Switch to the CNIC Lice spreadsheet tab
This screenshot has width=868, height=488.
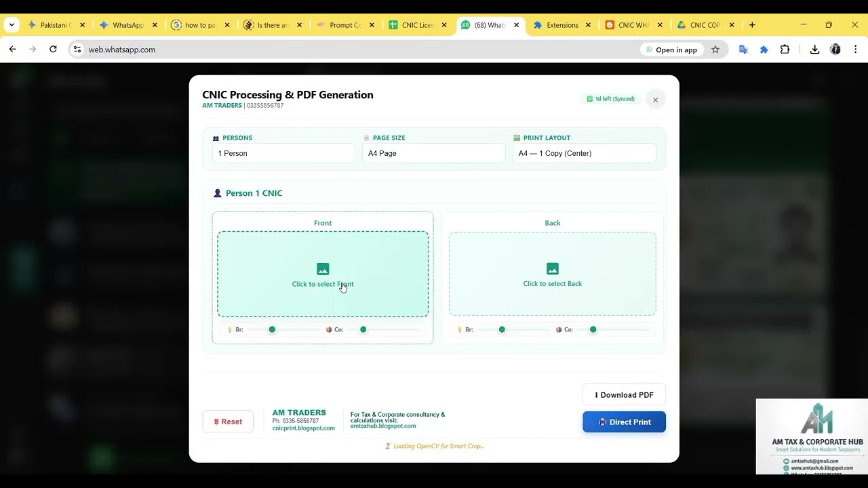[417, 25]
